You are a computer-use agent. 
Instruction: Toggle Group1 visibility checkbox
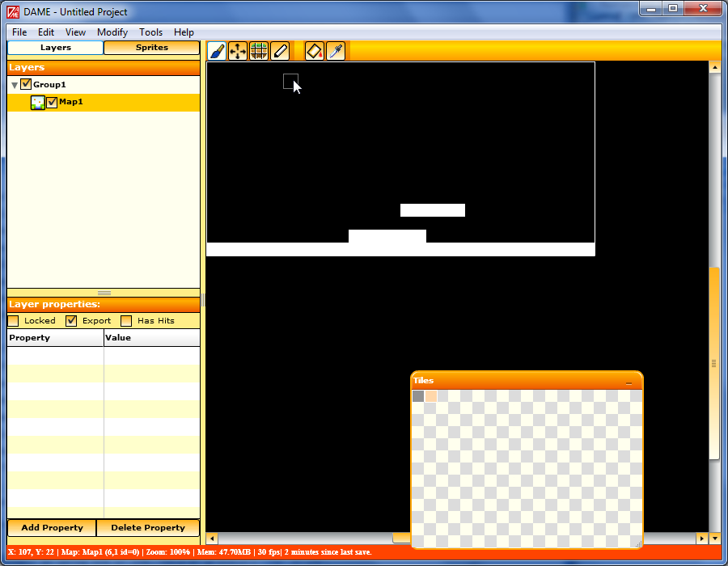pyautogui.click(x=26, y=84)
